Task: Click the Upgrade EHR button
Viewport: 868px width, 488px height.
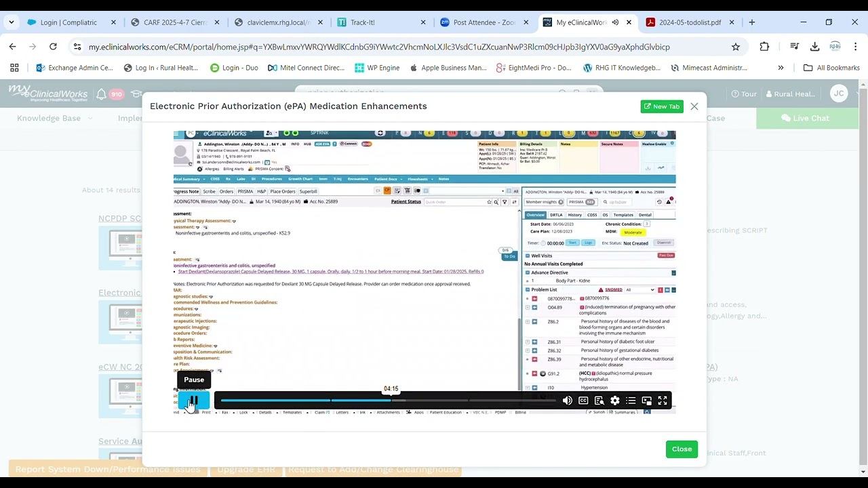Action: coord(246,469)
